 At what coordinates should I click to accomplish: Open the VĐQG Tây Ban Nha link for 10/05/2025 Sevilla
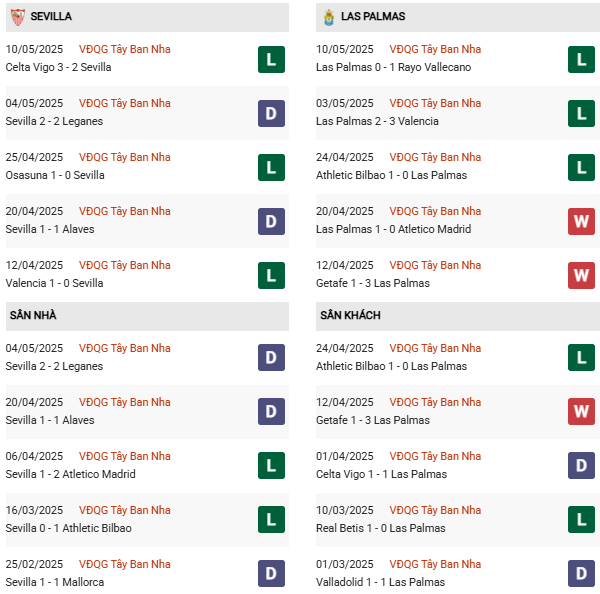pyautogui.click(x=124, y=49)
